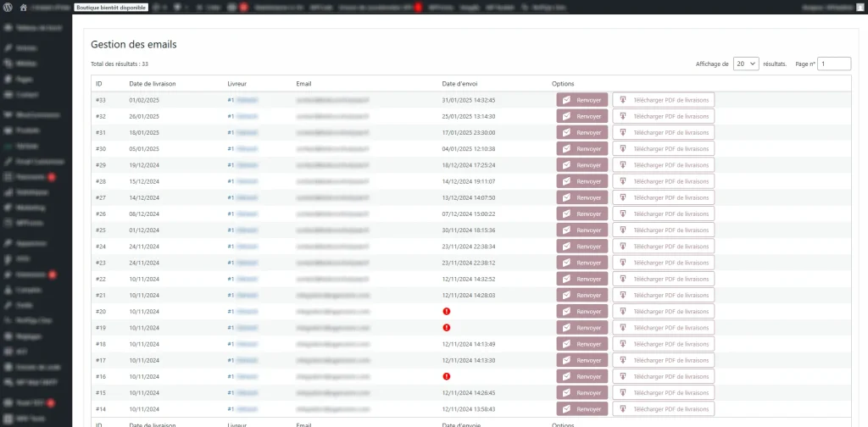
Task: Click the Livreur column header
Action: coord(237,84)
